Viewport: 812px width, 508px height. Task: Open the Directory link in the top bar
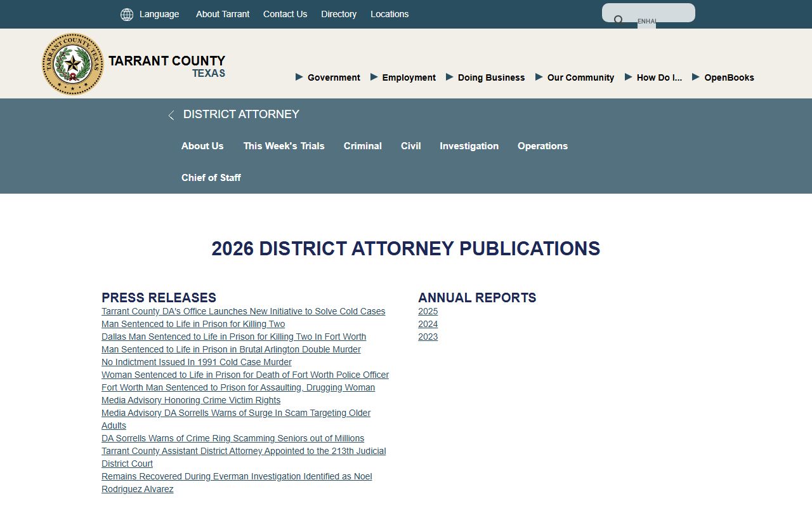339,14
